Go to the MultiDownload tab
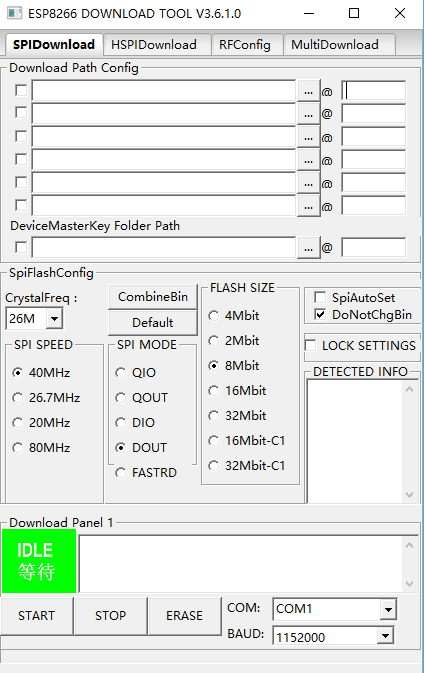 coord(339,45)
